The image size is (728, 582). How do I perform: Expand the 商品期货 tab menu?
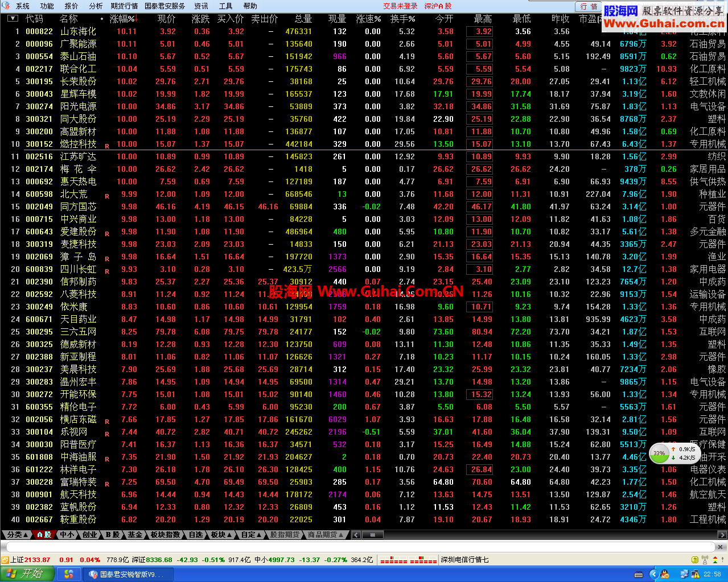[x=326, y=535]
